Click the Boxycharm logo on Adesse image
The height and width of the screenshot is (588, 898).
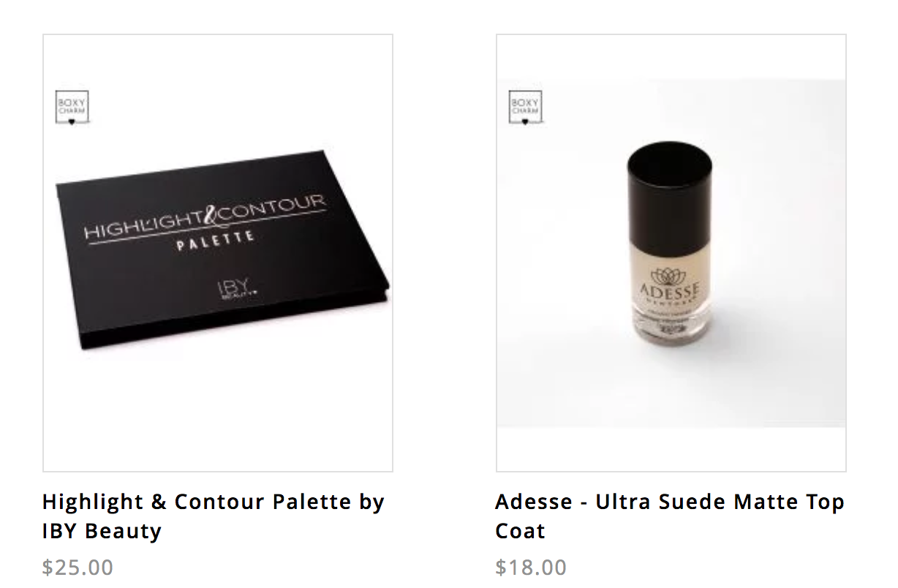tap(526, 107)
